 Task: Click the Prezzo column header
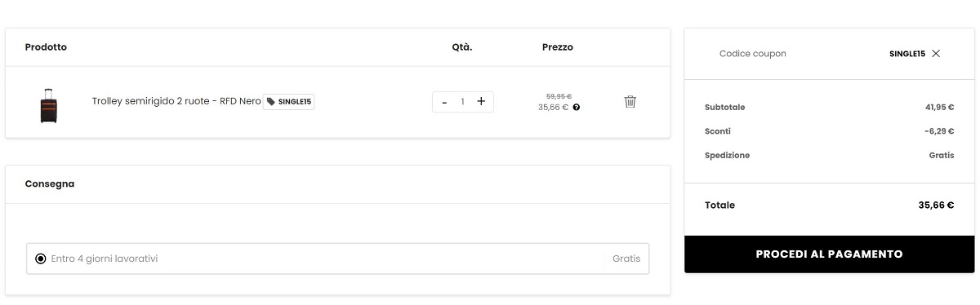(558, 46)
